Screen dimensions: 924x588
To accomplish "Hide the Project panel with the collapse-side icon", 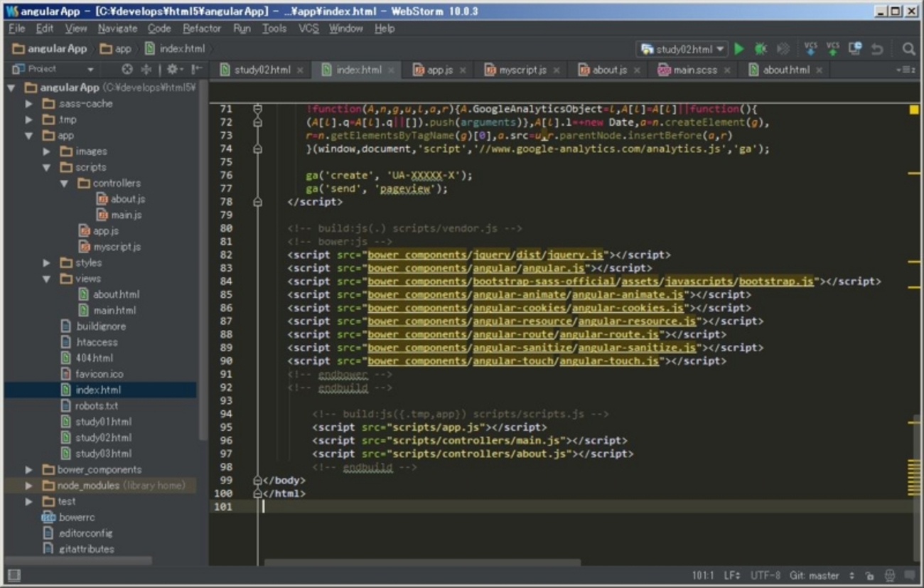I will click(x=196, y=70).
